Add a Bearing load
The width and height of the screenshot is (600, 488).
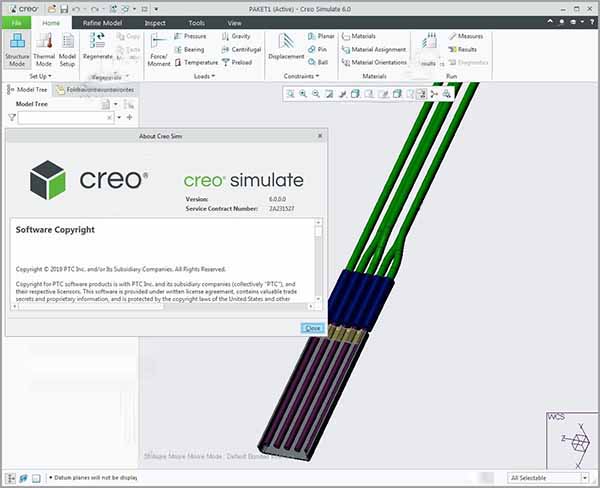pos(189,49)
